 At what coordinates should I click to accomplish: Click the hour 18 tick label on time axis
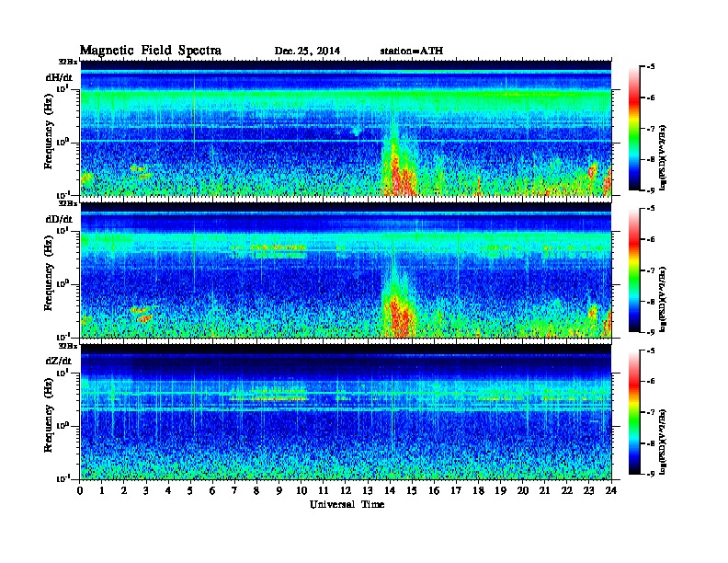tap(478, 490)
